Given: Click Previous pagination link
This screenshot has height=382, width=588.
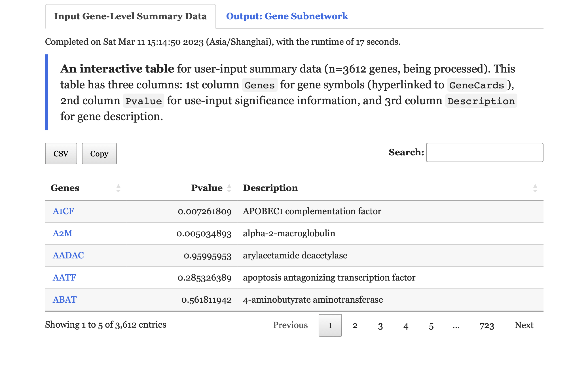Looking at the screenshot, I should tap(290, 325).
